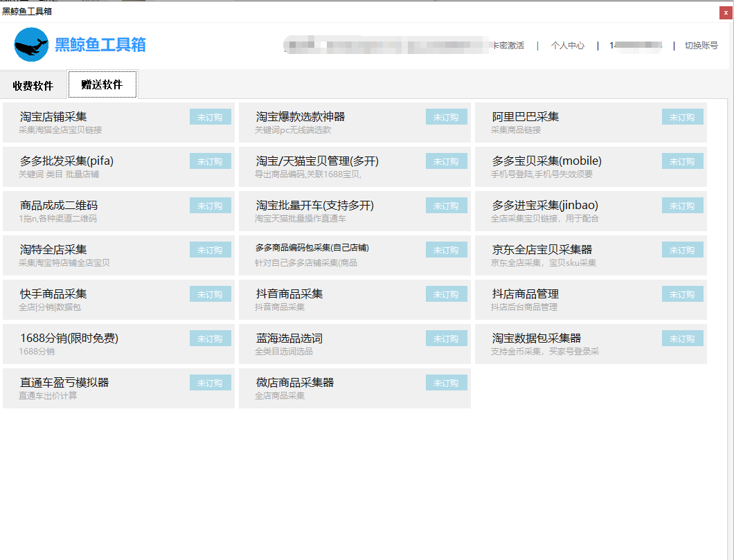Click 未订购 for 多多宝贝采集(mobile)
734x560 pixels.
(683, 161)
